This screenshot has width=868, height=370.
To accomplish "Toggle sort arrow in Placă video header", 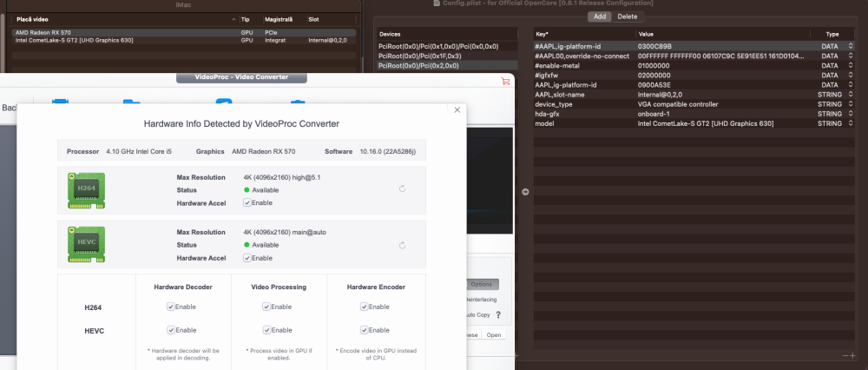I will tap(233, 19).
